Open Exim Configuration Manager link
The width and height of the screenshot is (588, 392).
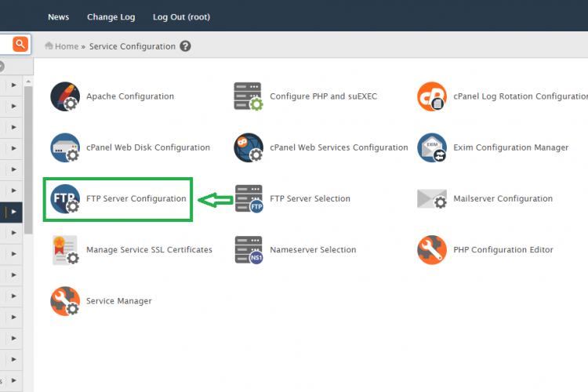pyautogui.click(x=511, y=147)
